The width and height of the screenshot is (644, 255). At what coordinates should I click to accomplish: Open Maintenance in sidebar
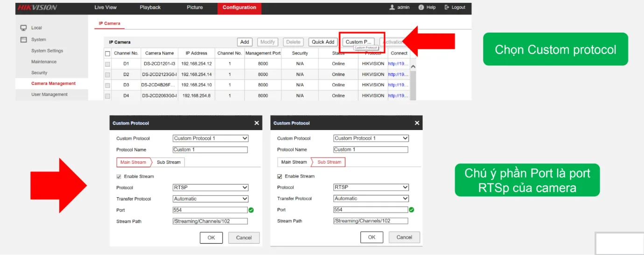tap(44, 62)
